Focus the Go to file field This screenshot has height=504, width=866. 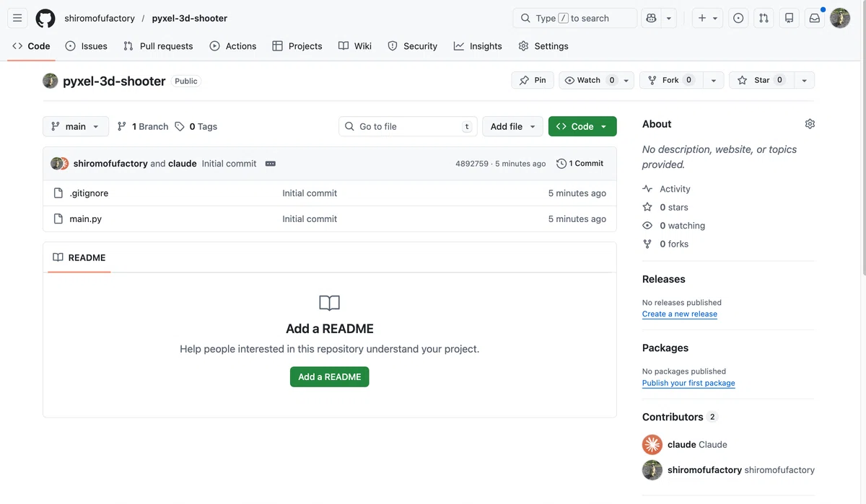tap(408, 126)
